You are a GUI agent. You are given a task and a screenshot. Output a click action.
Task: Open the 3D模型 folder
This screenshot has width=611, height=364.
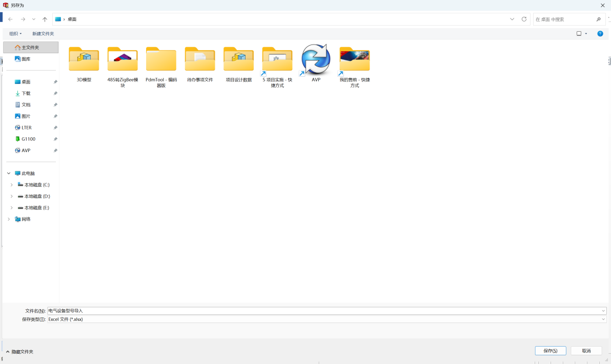[x=84, y=59]
